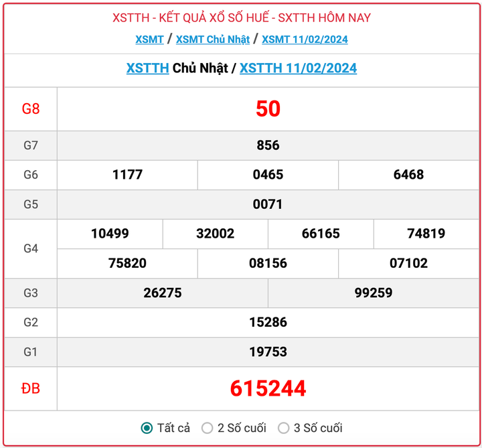Click the G4 result 10499

tap(110, 234)
